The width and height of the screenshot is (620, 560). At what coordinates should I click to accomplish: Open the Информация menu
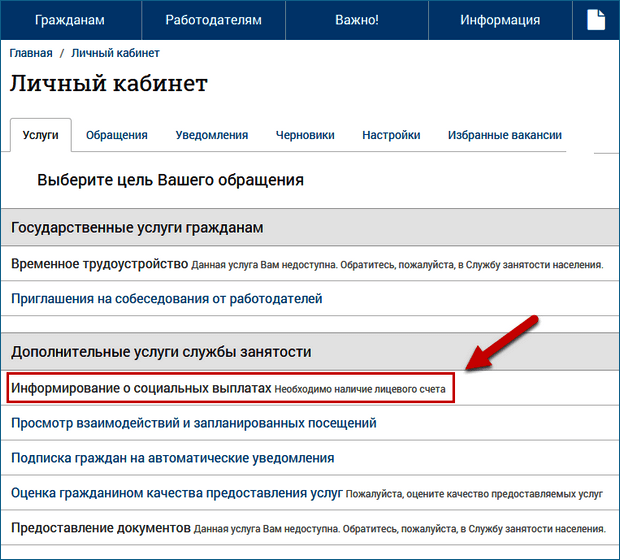[500, 20]
